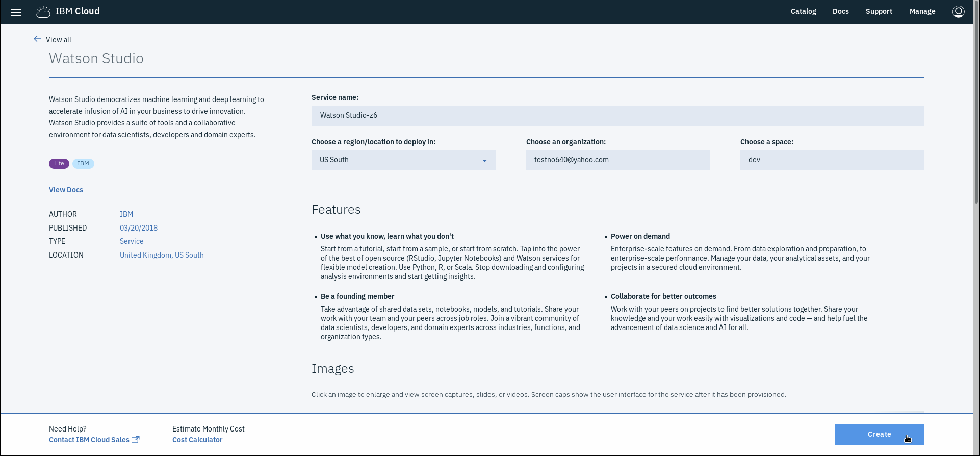Expand the US South region dropdown
The image size is (980, 456).
403,160
